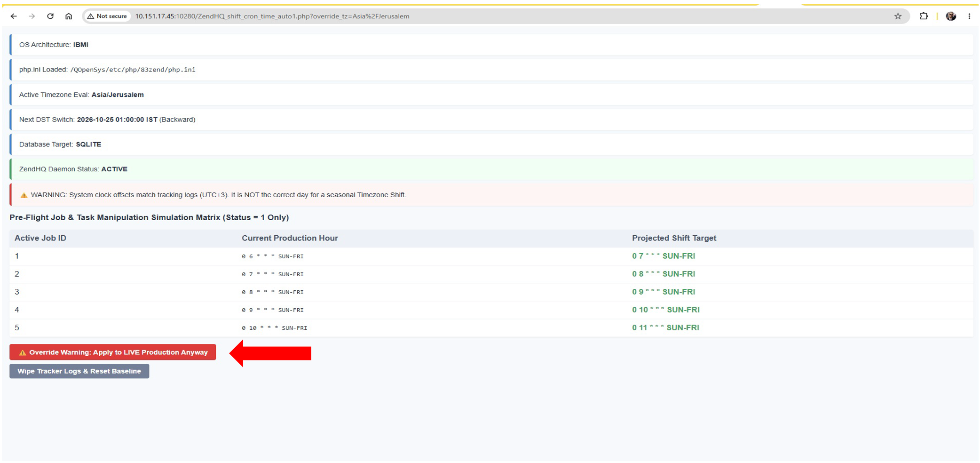
Task: Click the browser forward arrow
Action: tap(32, 16)
